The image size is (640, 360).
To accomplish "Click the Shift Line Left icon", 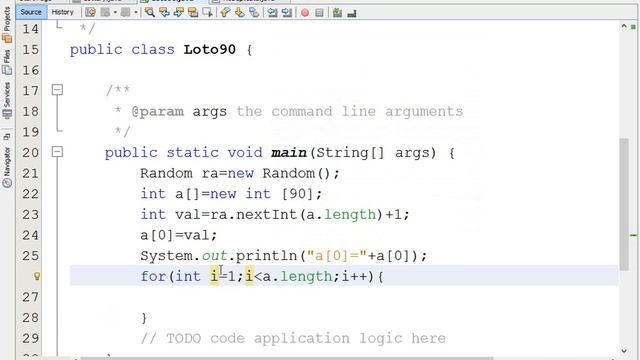I will pyautogui.click(x=272, y=13).
